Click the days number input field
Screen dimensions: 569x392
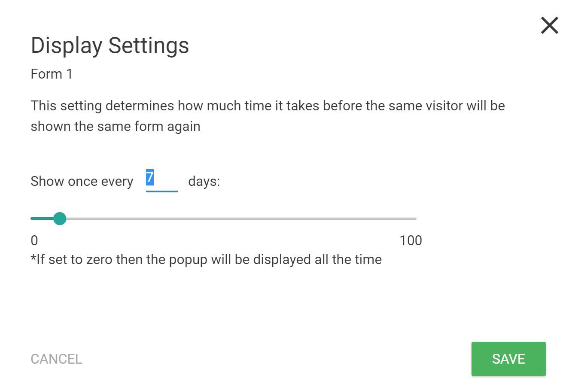[x=162, y=180]
